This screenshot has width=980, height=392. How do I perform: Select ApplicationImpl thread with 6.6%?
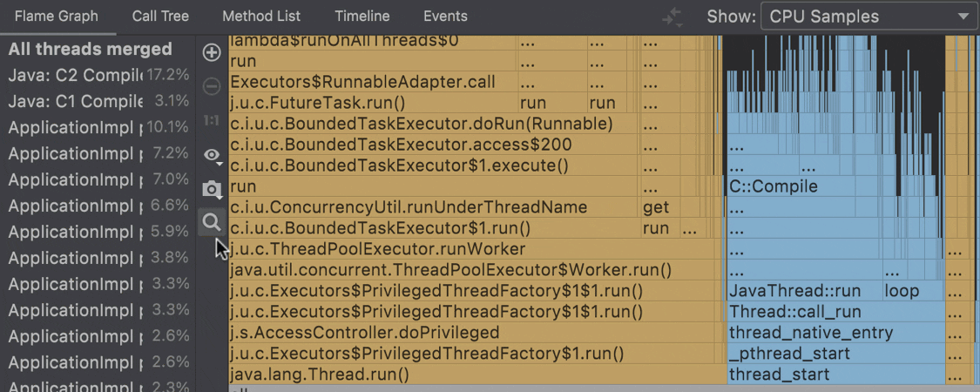click(x=97, y=206)
